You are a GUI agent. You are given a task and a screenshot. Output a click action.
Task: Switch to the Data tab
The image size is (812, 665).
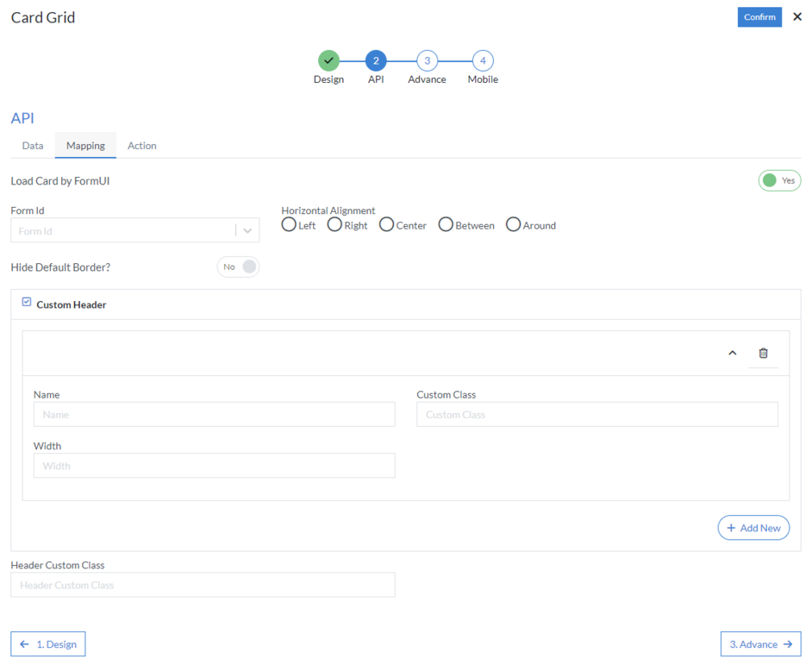click(33, 146)
